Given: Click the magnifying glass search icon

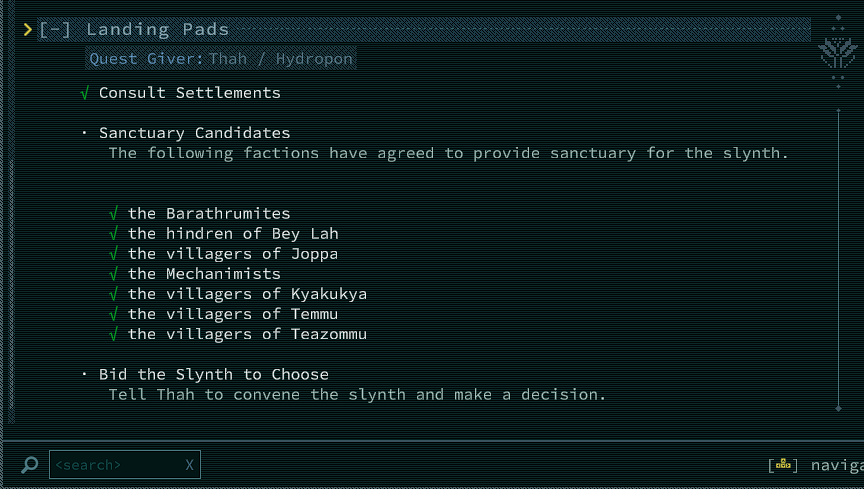Looking at the screenshot, I should [x=30, y=465].
